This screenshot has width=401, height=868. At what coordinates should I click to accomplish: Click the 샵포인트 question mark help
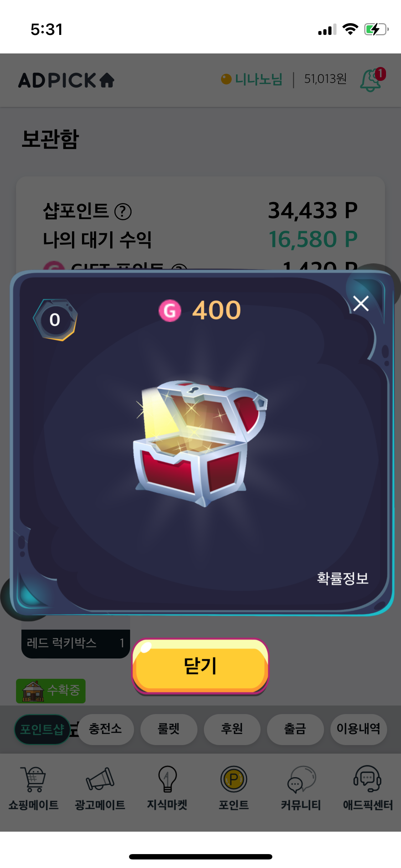pyautogui.click(x=123, y=212)
